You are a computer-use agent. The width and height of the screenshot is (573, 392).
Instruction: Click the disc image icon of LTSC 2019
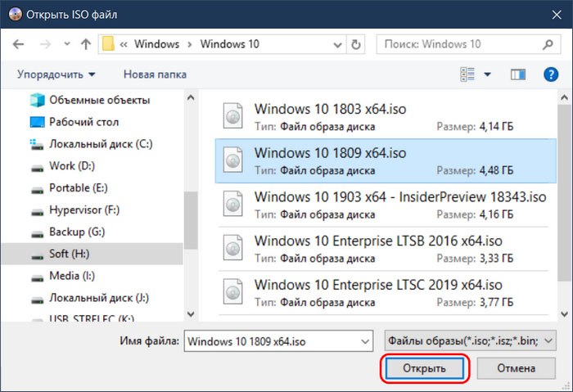coord(232,291)
